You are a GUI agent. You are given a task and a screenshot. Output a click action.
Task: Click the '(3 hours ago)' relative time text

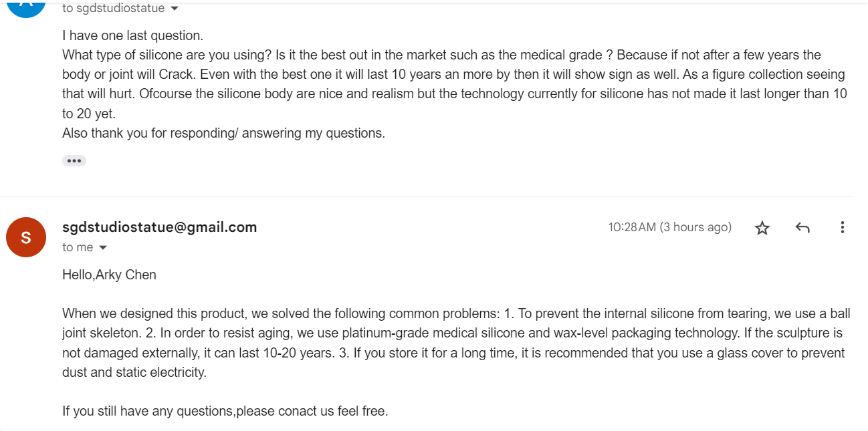coord(695,227)
